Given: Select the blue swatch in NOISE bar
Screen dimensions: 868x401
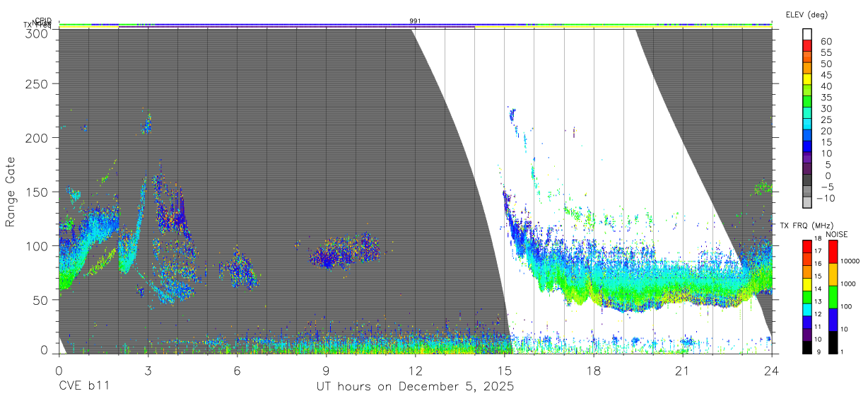Looking at the screenshot, I should point(833,320).
